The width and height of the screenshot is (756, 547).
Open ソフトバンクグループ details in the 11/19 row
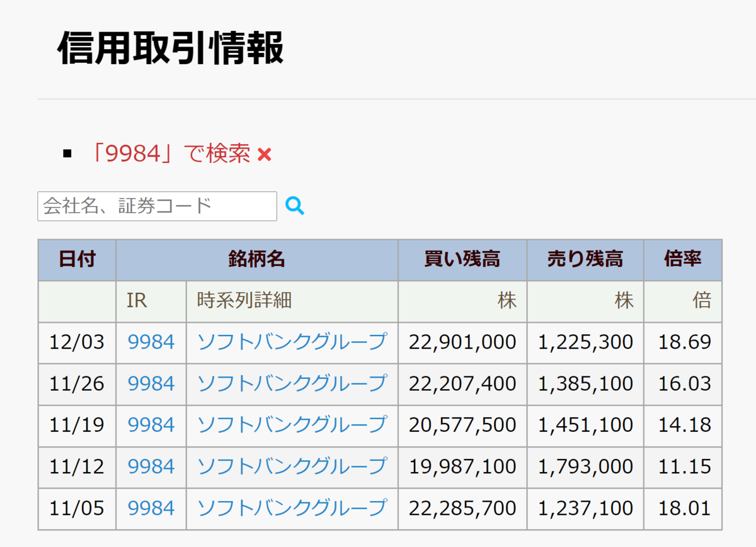click(x=292, y=425)
